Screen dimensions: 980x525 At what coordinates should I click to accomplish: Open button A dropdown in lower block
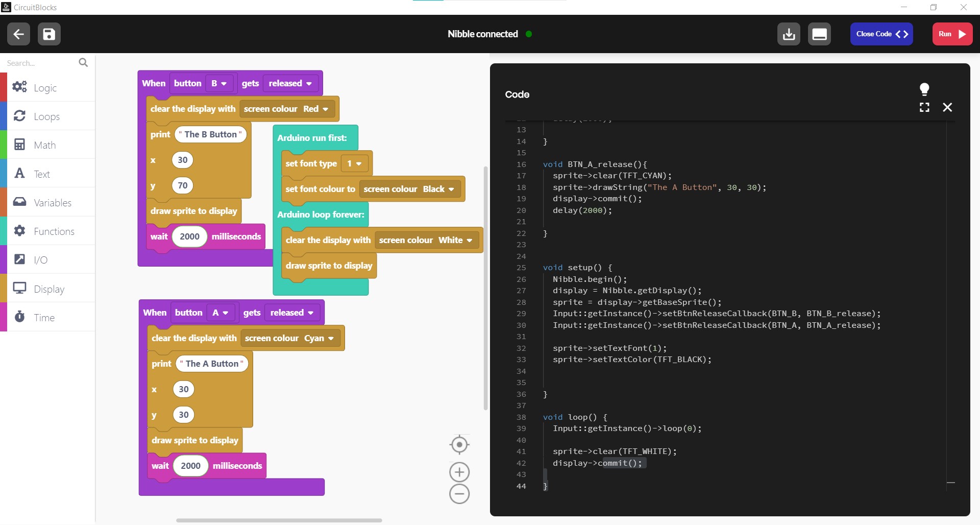[220, 313]
